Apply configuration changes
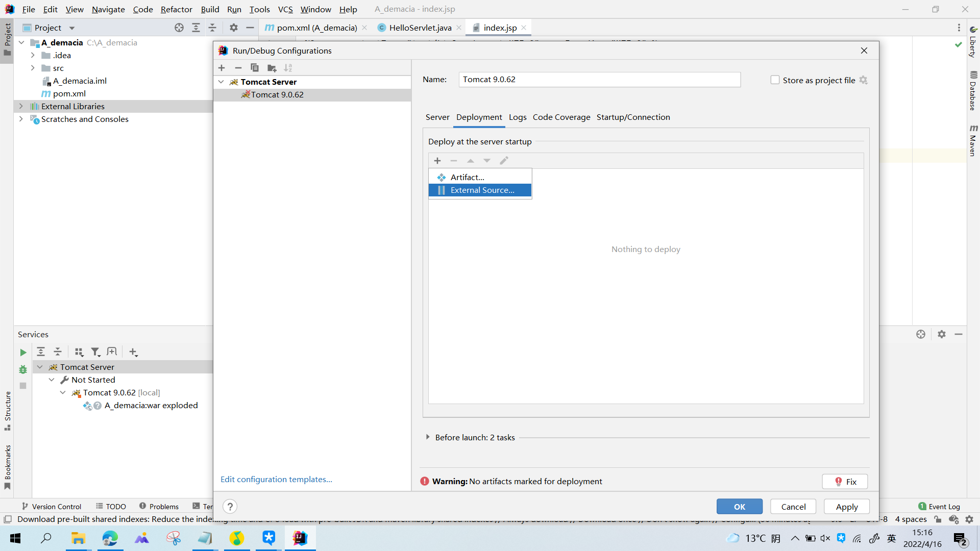Viewport: 980px width, 551px height. pyautogui.click(x=847, y=507)
